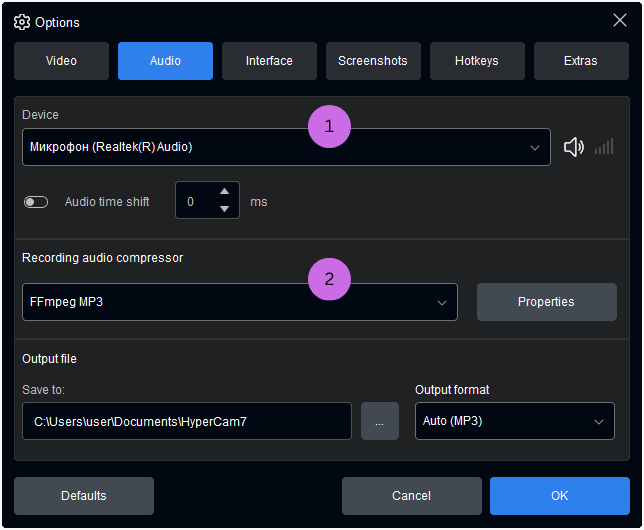Click the speaker volume icon
The height and width of the screenshot is (530, 644).
[x=573, y=147]
